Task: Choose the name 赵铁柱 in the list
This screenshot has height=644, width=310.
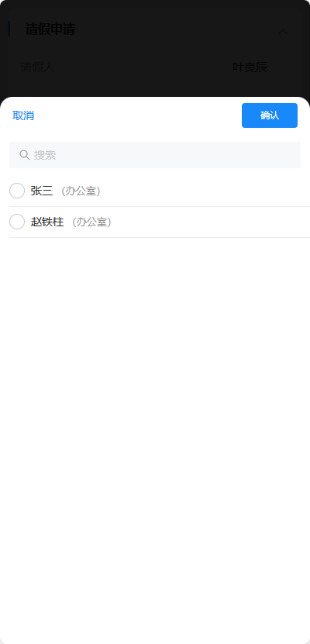Action: click(47, 222)
